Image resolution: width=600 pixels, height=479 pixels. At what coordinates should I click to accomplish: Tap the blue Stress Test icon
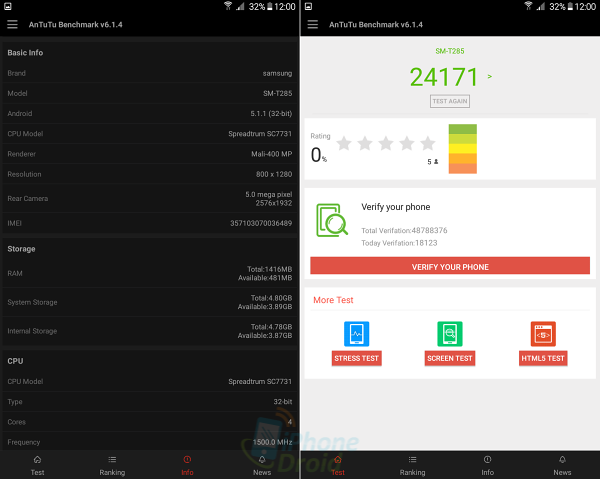coord(357,334)
